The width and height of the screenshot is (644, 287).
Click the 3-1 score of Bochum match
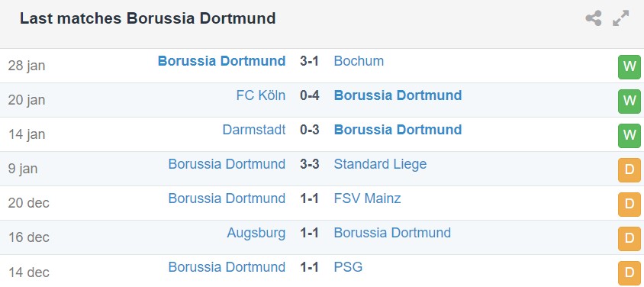pyautogui.click(x=309, y=61)
